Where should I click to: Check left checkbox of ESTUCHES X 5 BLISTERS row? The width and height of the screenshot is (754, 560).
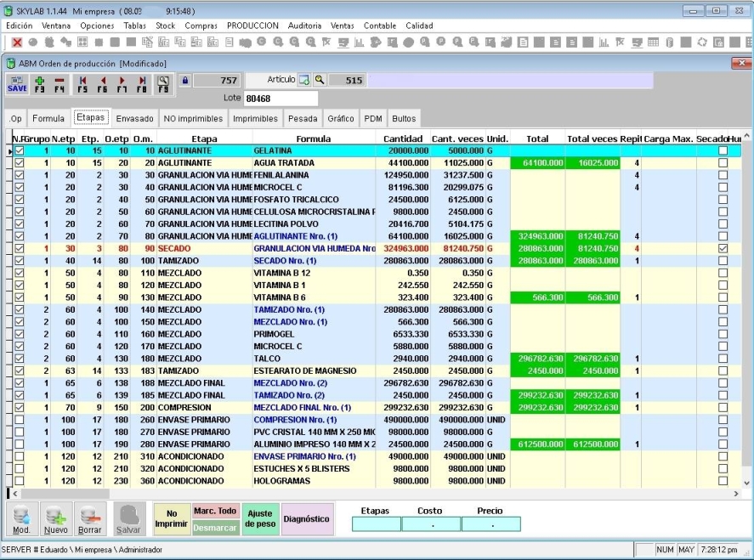click(20, 469)
